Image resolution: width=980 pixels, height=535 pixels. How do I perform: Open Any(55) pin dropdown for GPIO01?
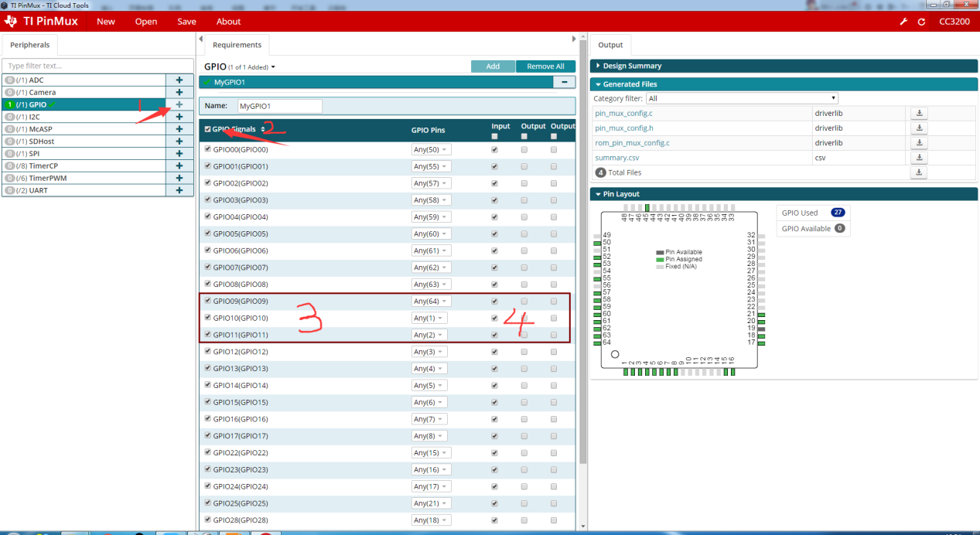click(431, 166)
